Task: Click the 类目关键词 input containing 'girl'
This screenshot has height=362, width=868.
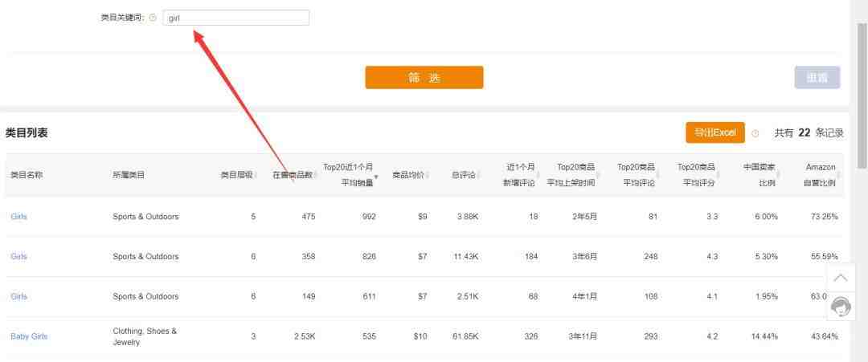Action: pos(235,18)
